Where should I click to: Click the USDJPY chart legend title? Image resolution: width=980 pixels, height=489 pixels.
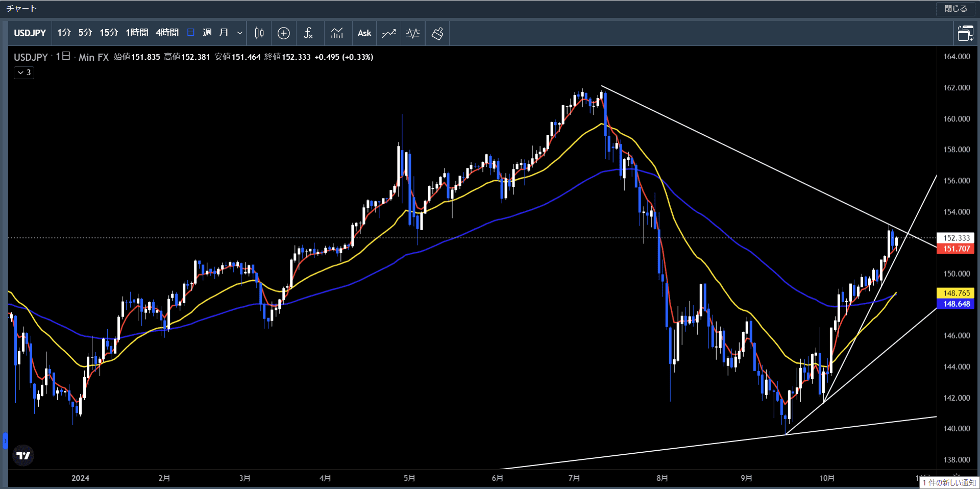(31, 57)
